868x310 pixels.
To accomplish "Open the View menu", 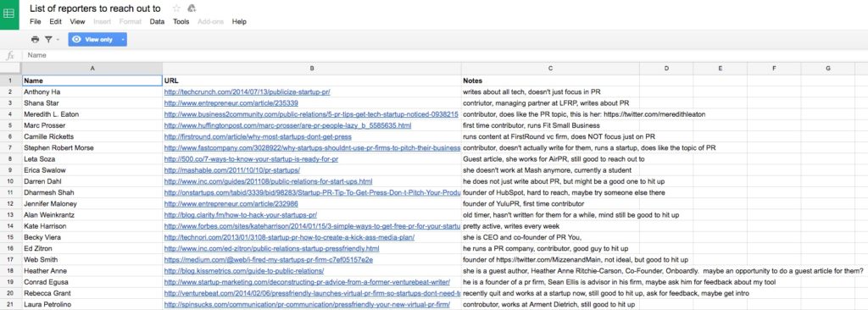I will click(x=77, y=22).
